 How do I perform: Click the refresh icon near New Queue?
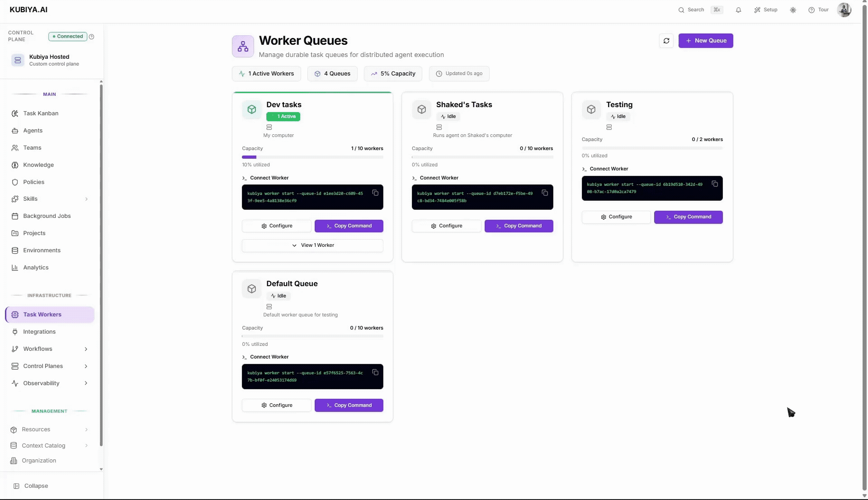click(666, 41)
